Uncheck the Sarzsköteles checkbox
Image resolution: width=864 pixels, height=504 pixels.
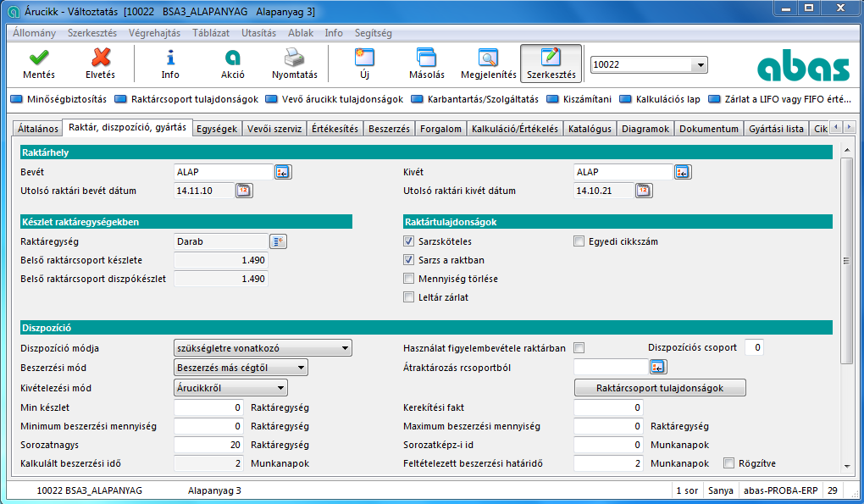[408, 241]
